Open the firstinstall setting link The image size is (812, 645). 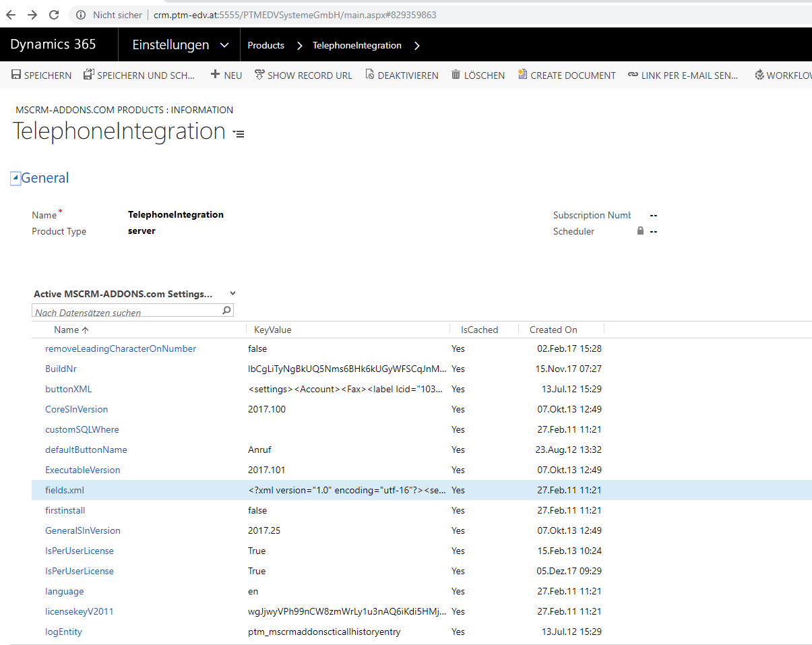pos(65,511)
